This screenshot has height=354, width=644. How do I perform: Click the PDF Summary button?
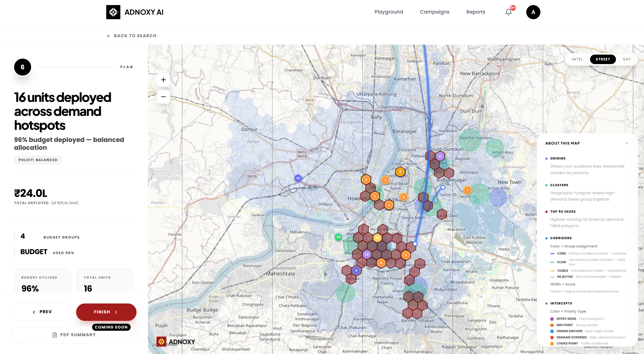74,335
